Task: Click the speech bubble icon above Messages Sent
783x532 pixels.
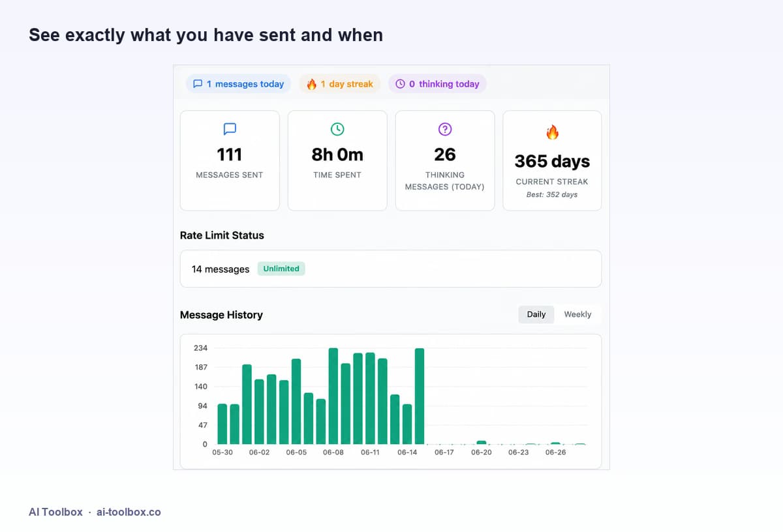Action: tap(230, 129)
